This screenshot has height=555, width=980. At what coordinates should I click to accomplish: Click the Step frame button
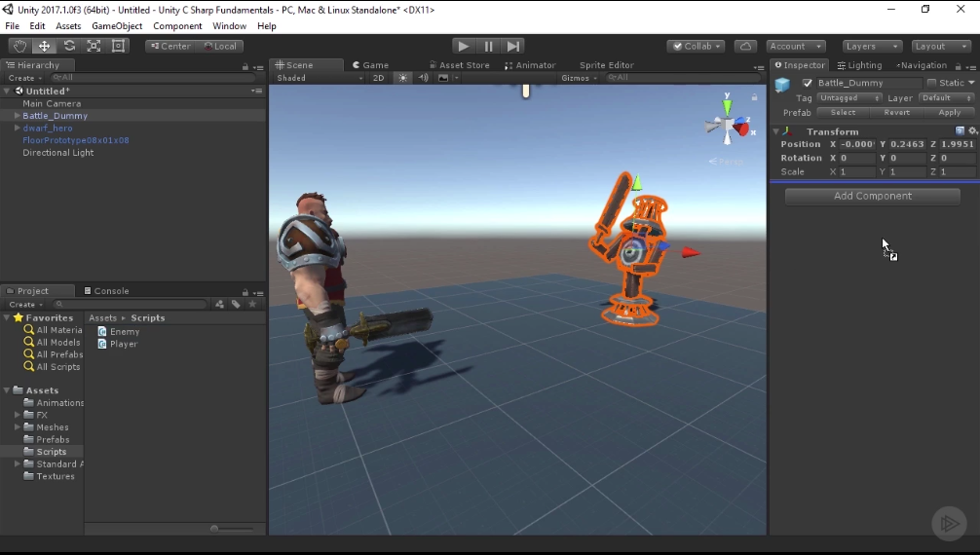[x=512, y=47]
